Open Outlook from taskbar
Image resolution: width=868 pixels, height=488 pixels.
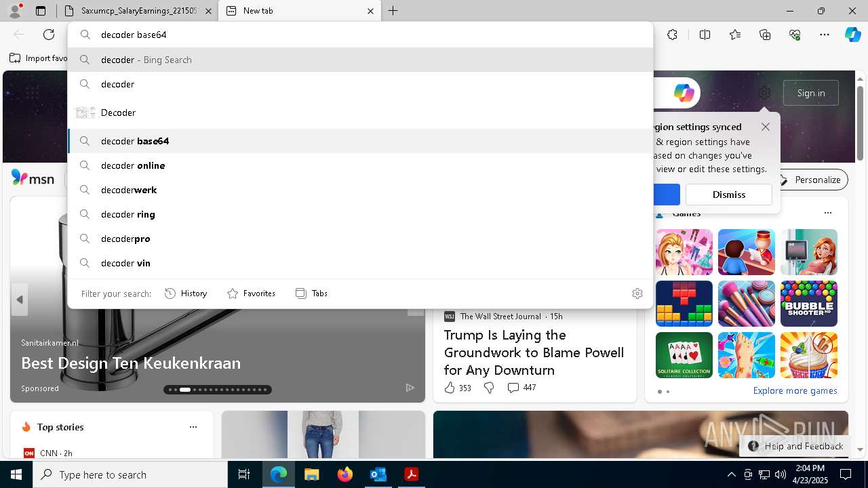click(378, 474)
